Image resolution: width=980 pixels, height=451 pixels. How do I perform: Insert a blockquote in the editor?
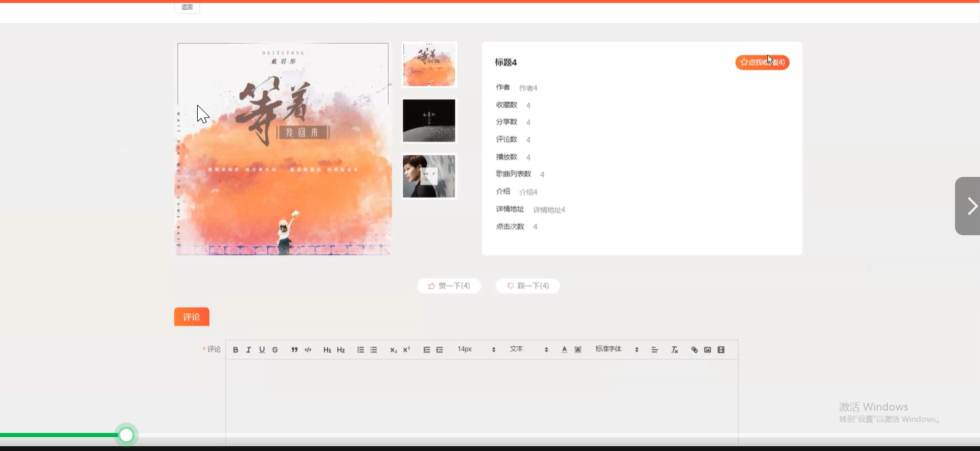(294, 350)
